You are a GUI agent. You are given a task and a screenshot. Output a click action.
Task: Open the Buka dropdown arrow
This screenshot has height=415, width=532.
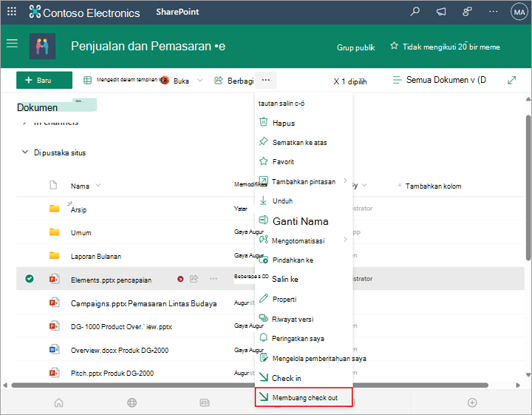click(199, 81)
